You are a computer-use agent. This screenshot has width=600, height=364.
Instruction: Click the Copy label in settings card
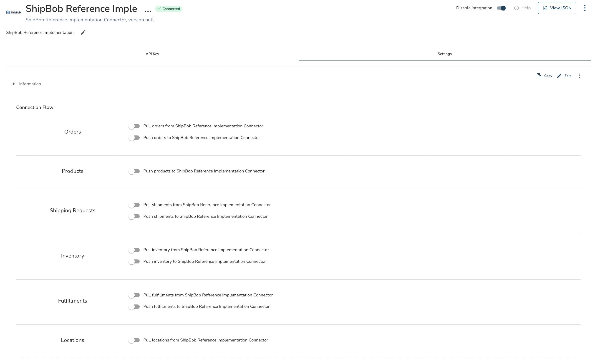(x=548, y=76)
